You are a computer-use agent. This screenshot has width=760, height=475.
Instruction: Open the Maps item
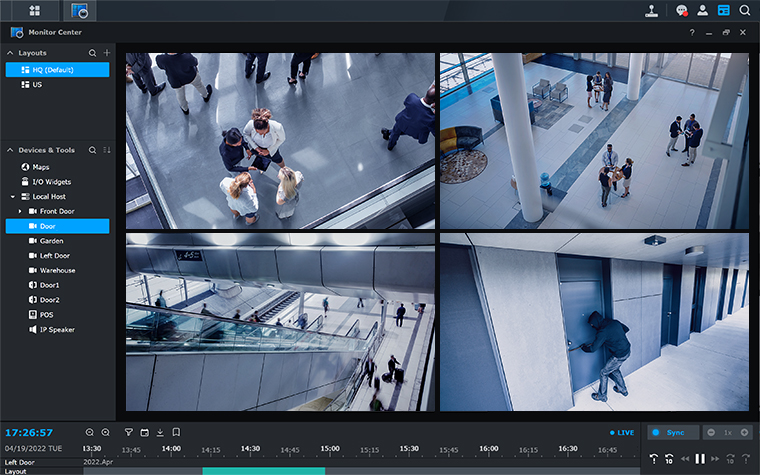click(41, 167)
